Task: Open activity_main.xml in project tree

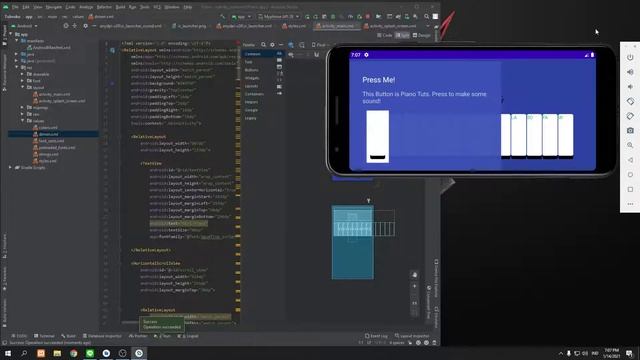Action: click(51, 94)
